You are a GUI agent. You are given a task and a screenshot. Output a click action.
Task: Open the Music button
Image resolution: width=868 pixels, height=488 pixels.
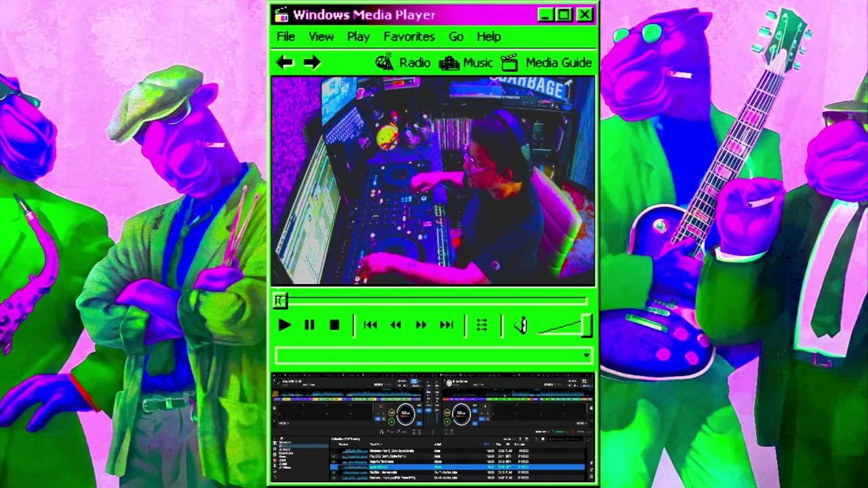point(466,63)
